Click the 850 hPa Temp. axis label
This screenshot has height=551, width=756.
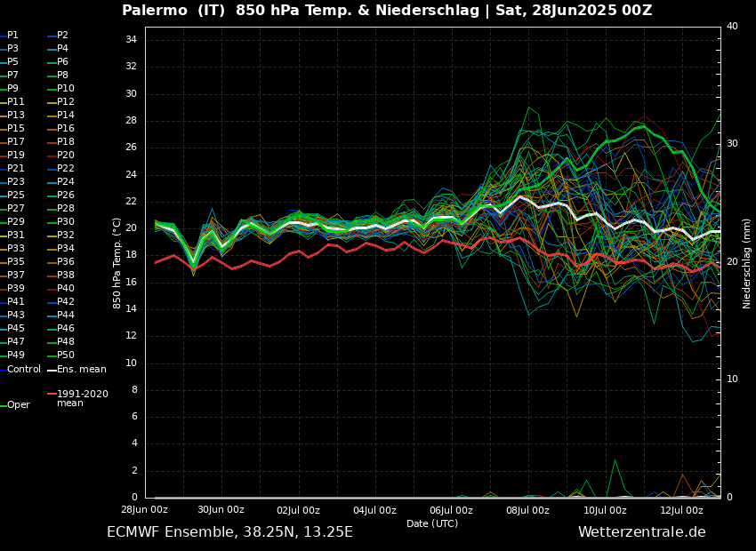click(x=117, y=262)
